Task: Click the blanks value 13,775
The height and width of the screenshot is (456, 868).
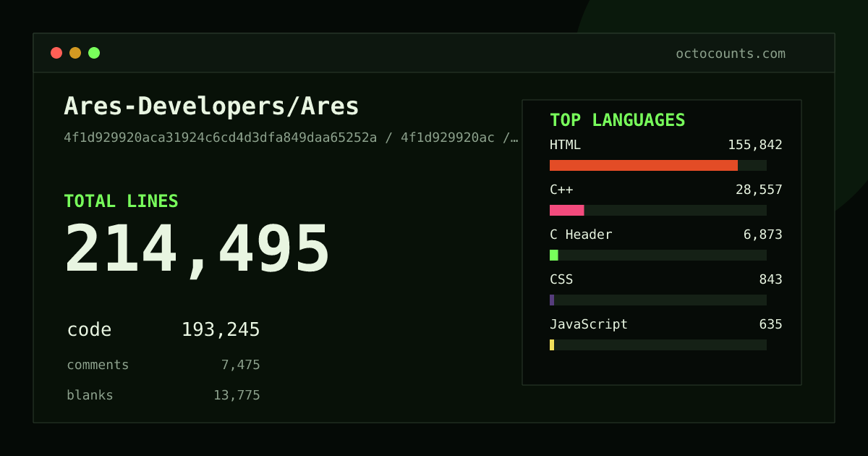Action: pos(237,395)
